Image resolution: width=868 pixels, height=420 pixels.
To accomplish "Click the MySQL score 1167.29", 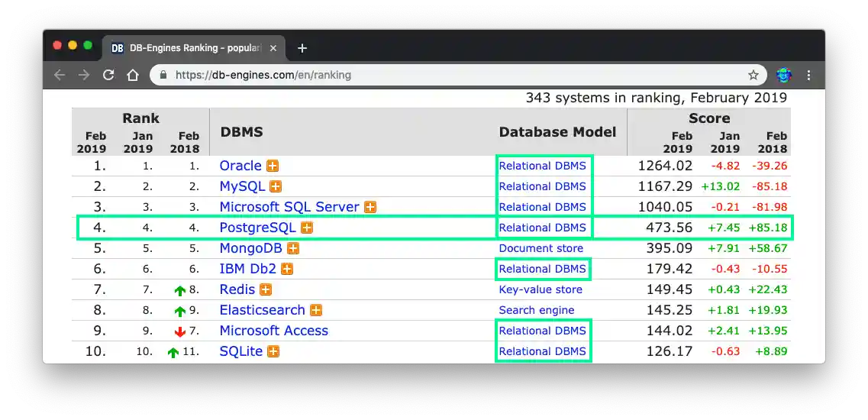I will click(665, 186).
